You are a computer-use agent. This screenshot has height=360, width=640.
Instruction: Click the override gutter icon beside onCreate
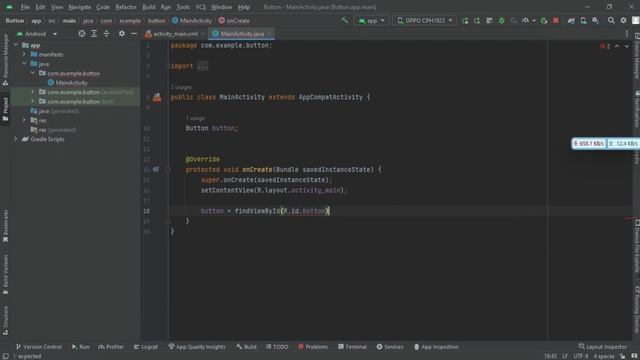(156, 169)
